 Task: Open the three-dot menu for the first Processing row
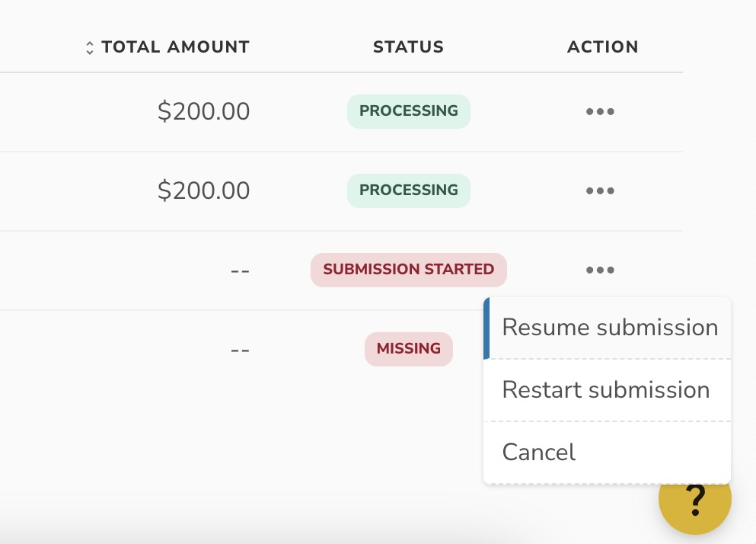point(600,112)
